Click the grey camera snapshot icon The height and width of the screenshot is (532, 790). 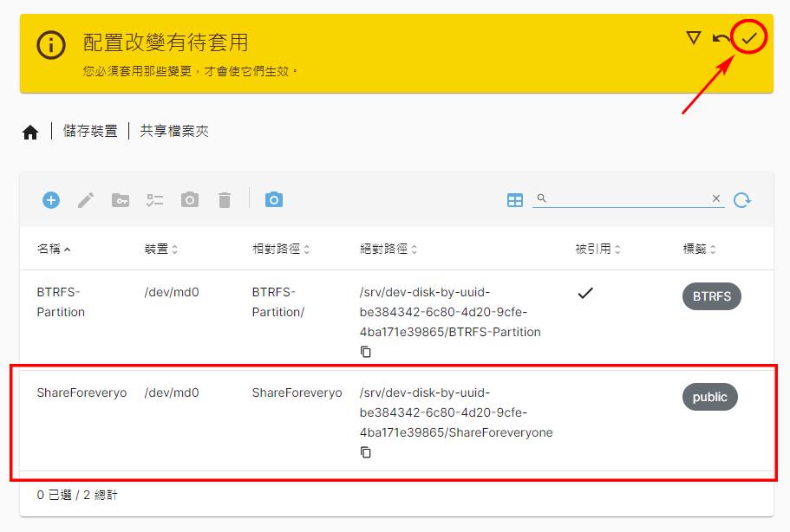(x=189, y=200)
